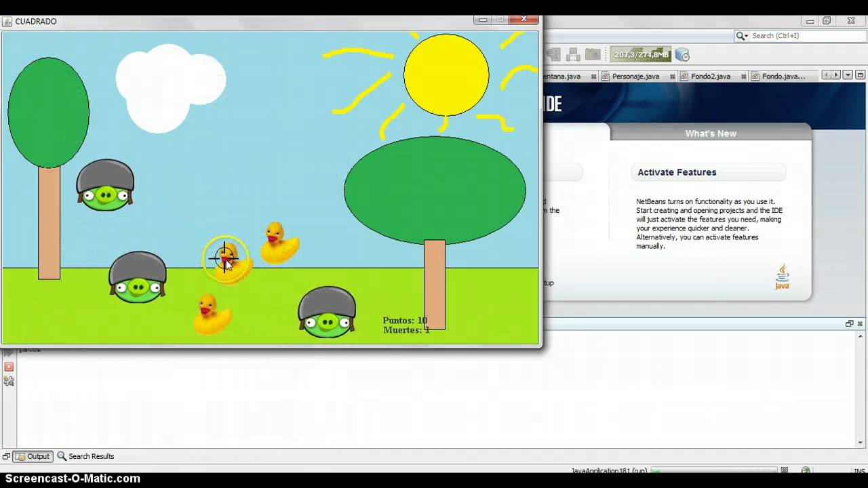
Task: Click the grouped-windows toolbar icon in NetBeans
Action: click(x=574, y=54)
